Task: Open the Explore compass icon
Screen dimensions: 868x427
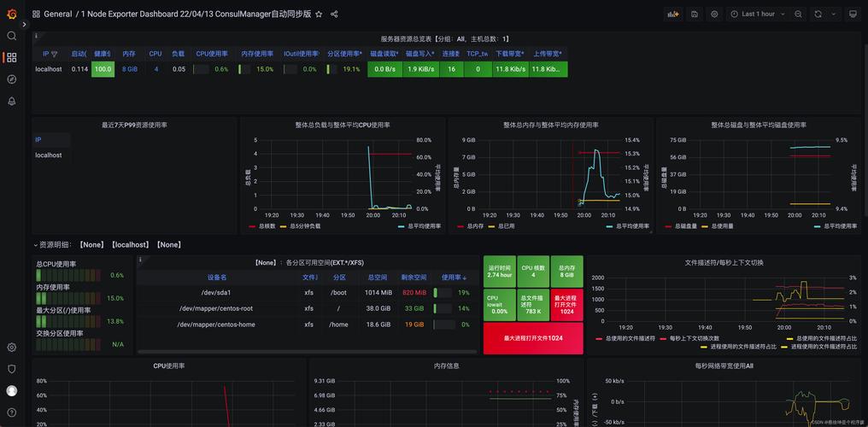Action: point(12,79)
